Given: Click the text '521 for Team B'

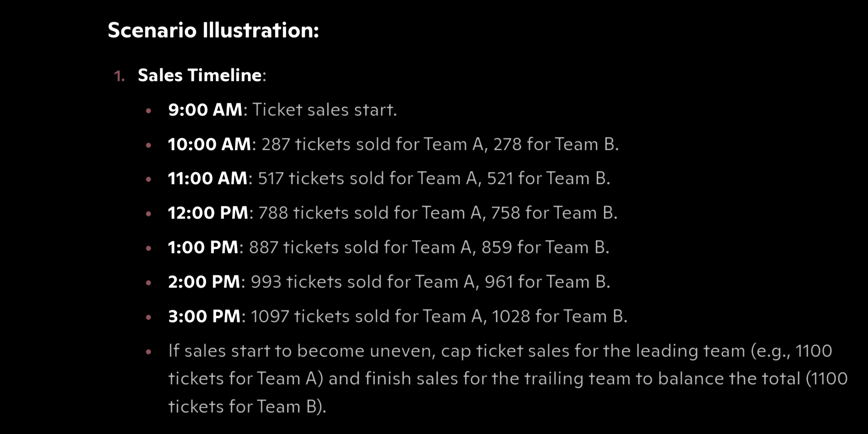Looking at the screenshot, I should tap(548, 178).
